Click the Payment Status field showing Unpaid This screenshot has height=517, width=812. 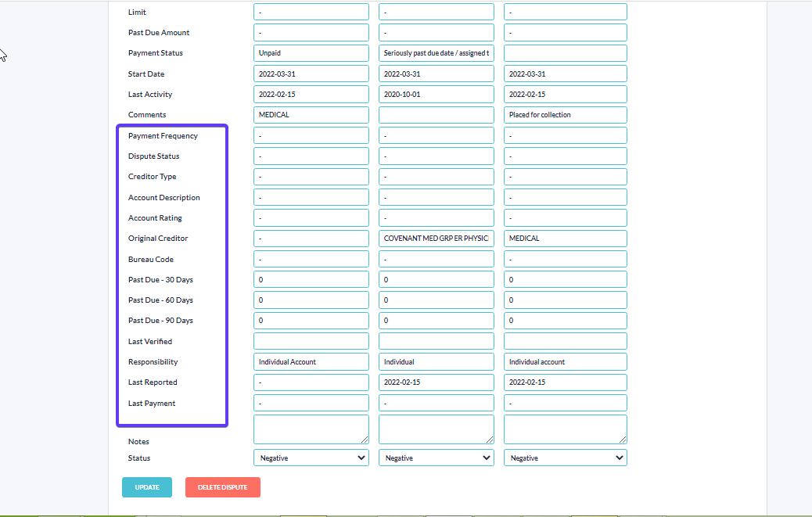point(311,53)
